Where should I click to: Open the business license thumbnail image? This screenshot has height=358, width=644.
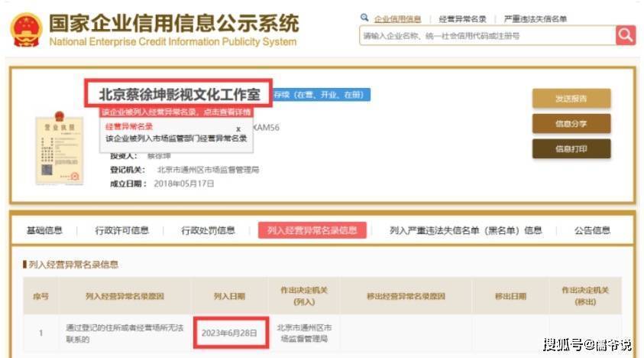60,148
